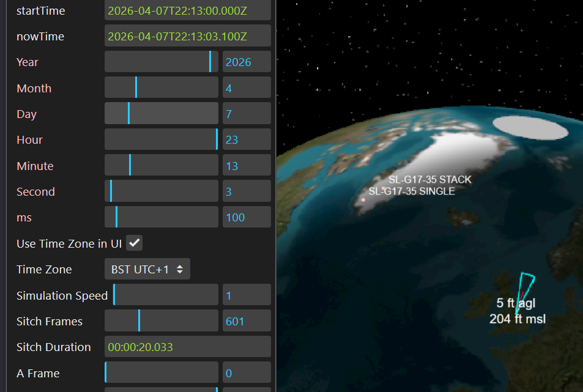Click the Hour number field showing 23
The image size is (583, 392).
click(247, 139)
